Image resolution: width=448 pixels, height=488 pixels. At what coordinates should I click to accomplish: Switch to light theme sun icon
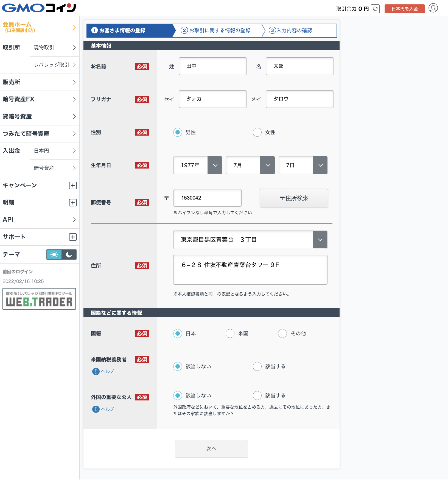(54, 255)
